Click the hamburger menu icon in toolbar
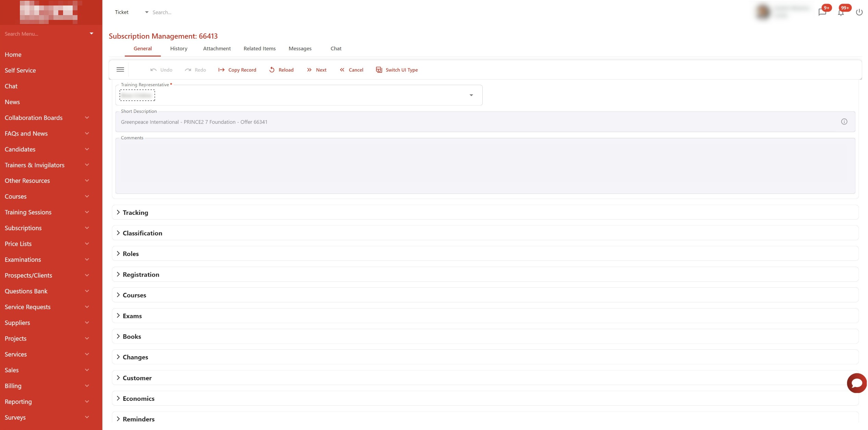 120,70
